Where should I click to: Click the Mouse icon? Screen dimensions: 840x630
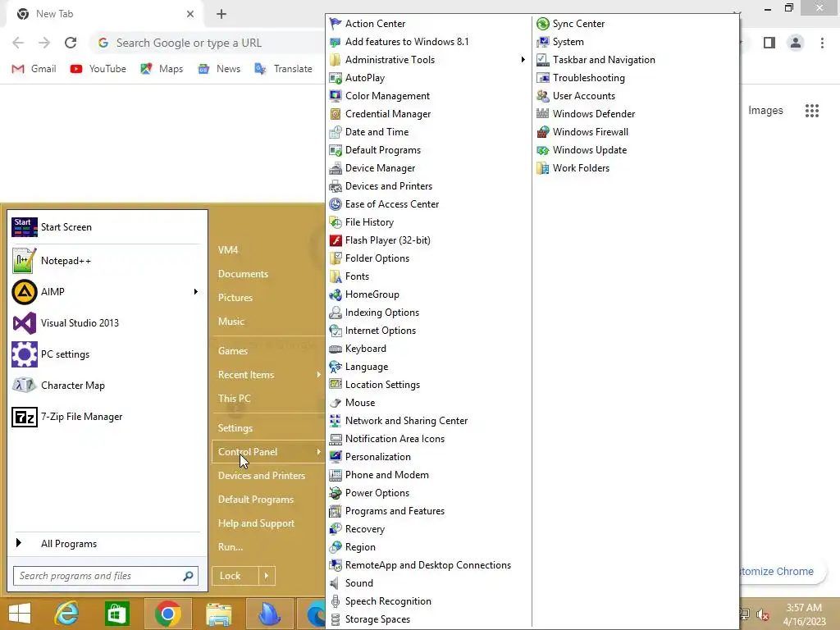tap(336, 403)
